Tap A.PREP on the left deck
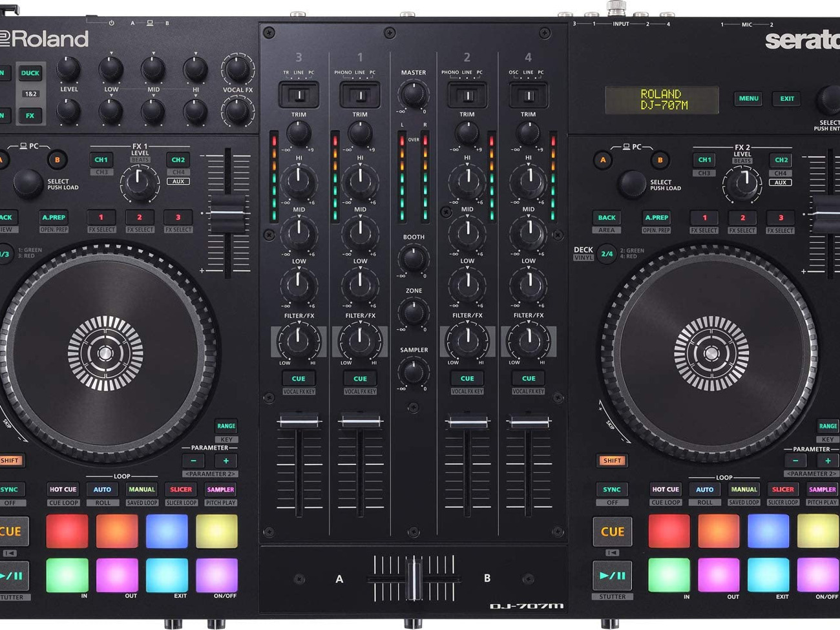Screen dimensions: 840x630 pos(54,218)
